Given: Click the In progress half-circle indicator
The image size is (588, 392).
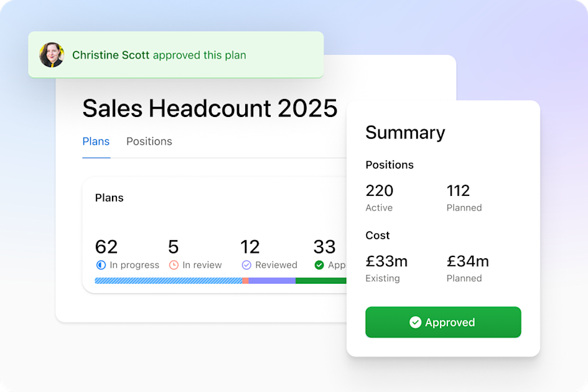Looking at the screenshot, I should [x=100, y=264].
